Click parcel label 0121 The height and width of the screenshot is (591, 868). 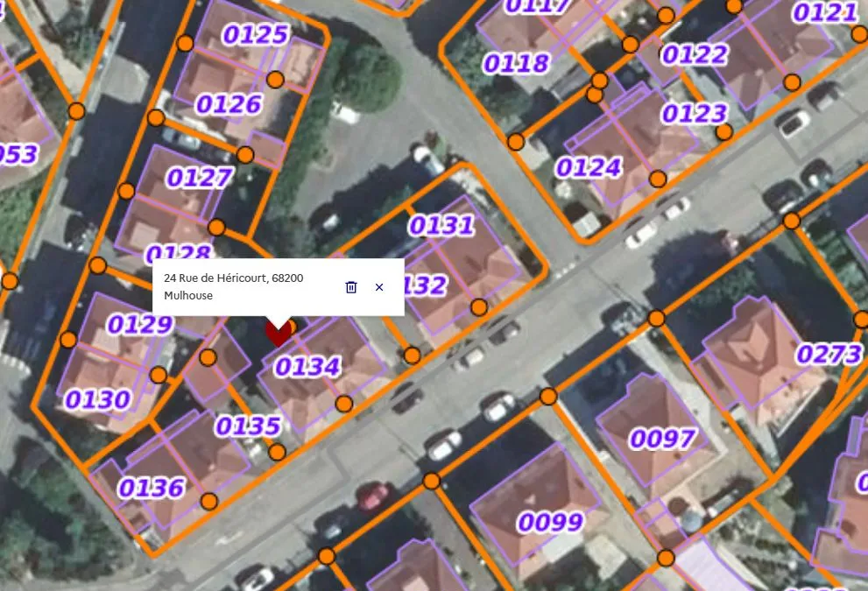tap(825, 12)
